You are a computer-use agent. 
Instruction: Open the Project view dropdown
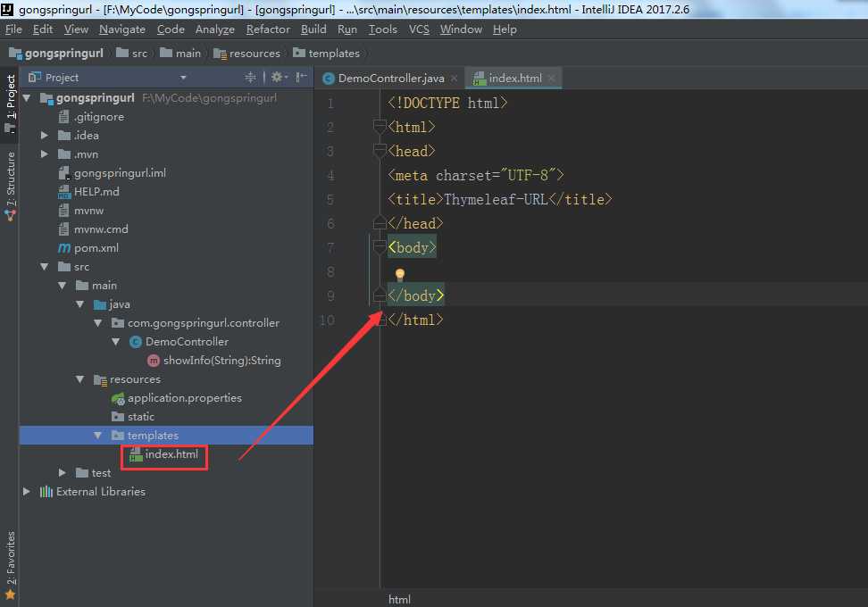coord(183,78)
